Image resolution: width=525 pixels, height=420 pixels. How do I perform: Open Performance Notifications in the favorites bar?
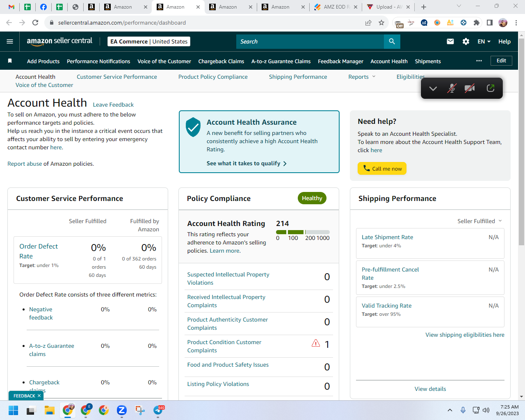pyautogui.click(x=98, y=61)
